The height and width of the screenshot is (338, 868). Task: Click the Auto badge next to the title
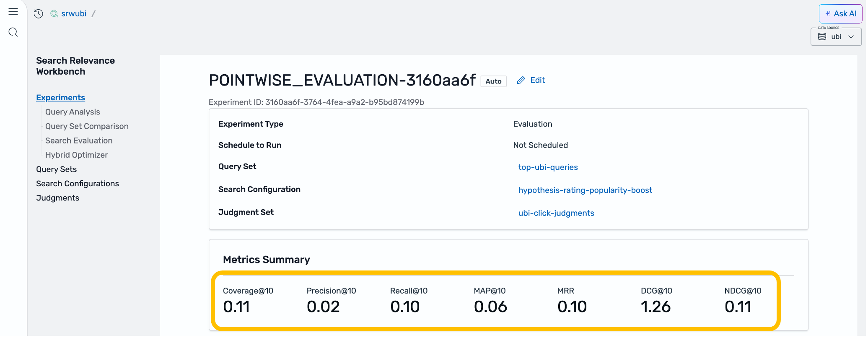[x=493, y=81]
